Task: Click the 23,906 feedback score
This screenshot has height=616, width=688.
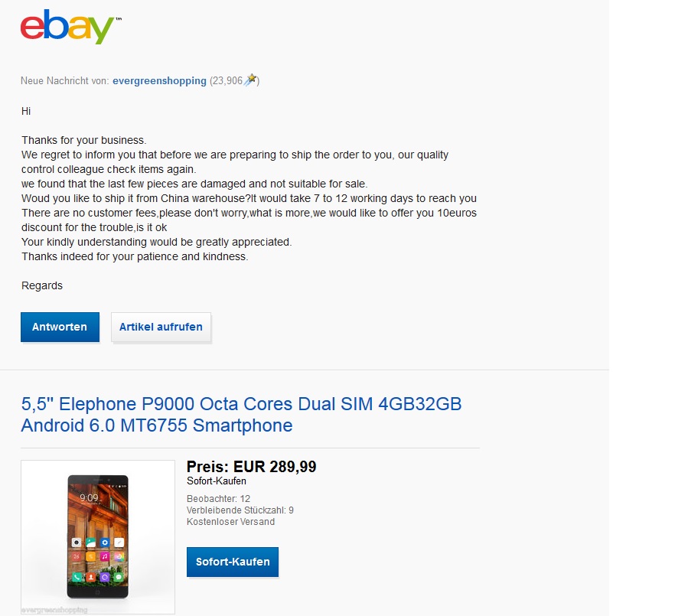Action: tap(227, 80)
